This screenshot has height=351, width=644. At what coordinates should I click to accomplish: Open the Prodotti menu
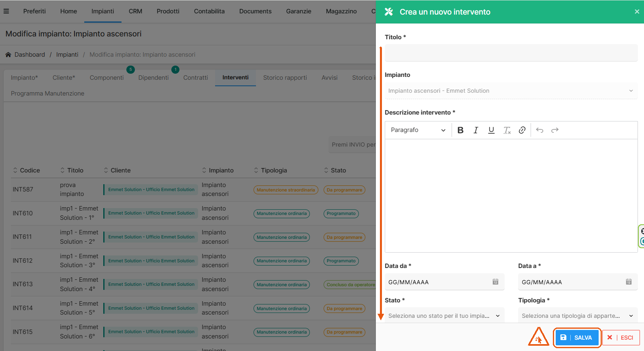[x=168, y=11]
